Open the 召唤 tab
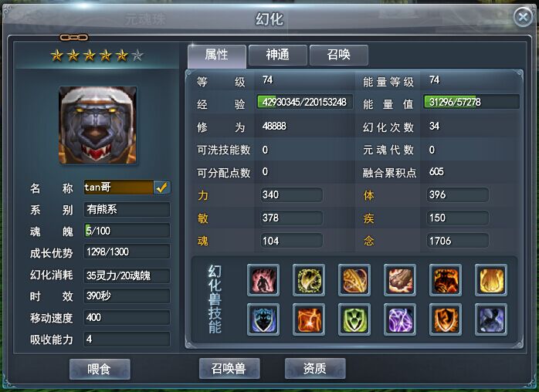539x392 pixels. coord(338,55)
